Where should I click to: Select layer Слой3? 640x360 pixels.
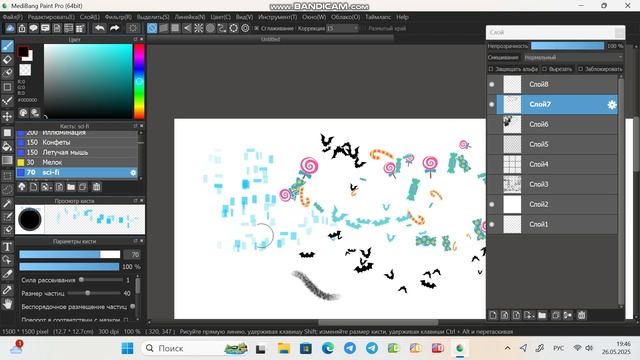[x=552, y=184]
